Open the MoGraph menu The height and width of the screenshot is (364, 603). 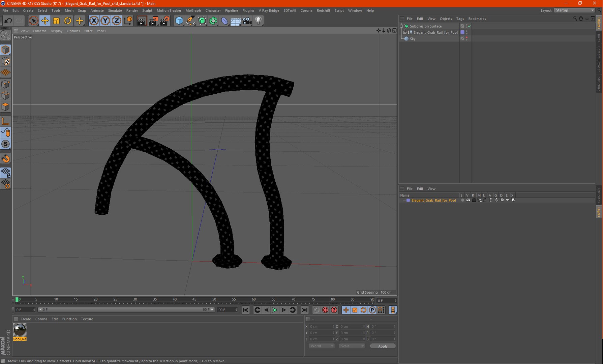pos(193,10)
